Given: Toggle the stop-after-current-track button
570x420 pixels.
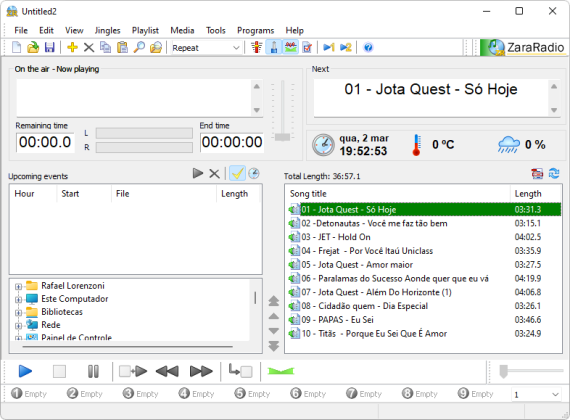Looking at the screenshot, I should click(240, 371).
